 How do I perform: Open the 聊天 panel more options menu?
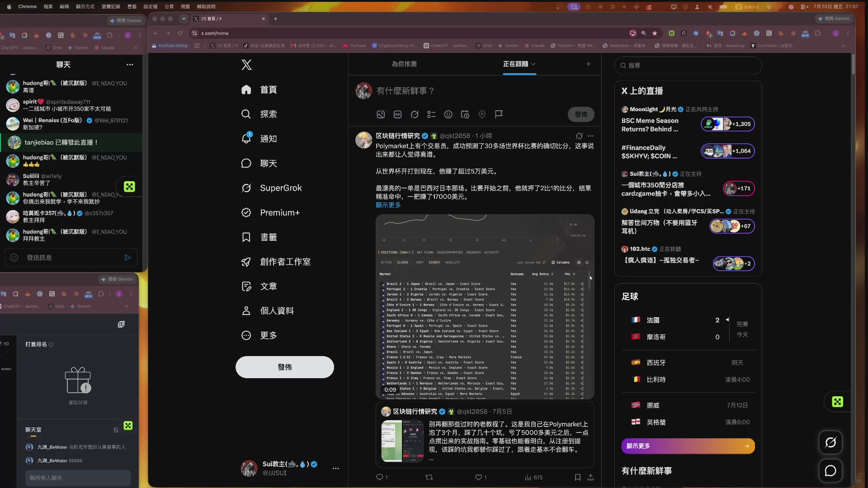130,65
